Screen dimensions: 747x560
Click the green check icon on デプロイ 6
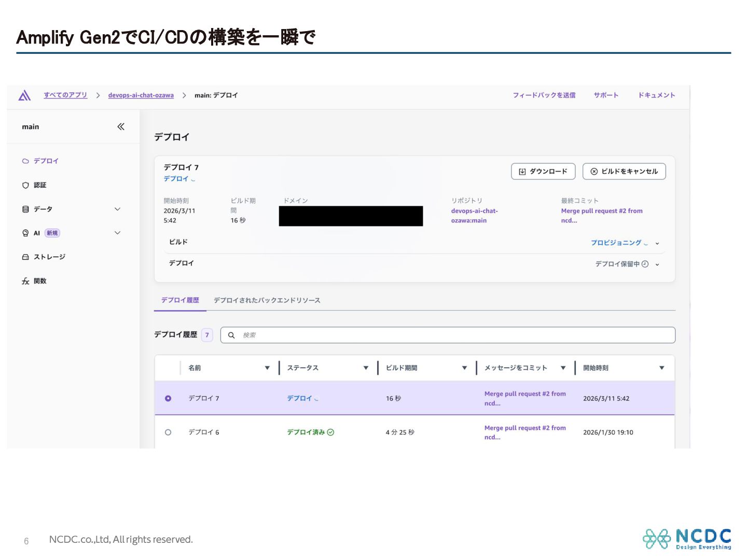click(331, 432)
